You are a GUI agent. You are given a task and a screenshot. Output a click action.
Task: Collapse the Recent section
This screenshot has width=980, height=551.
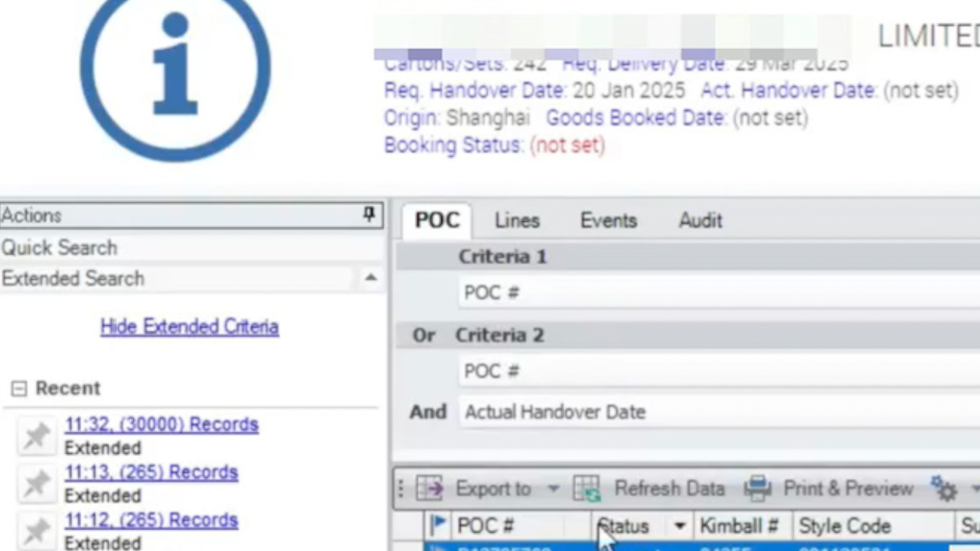tap(18, 389)
